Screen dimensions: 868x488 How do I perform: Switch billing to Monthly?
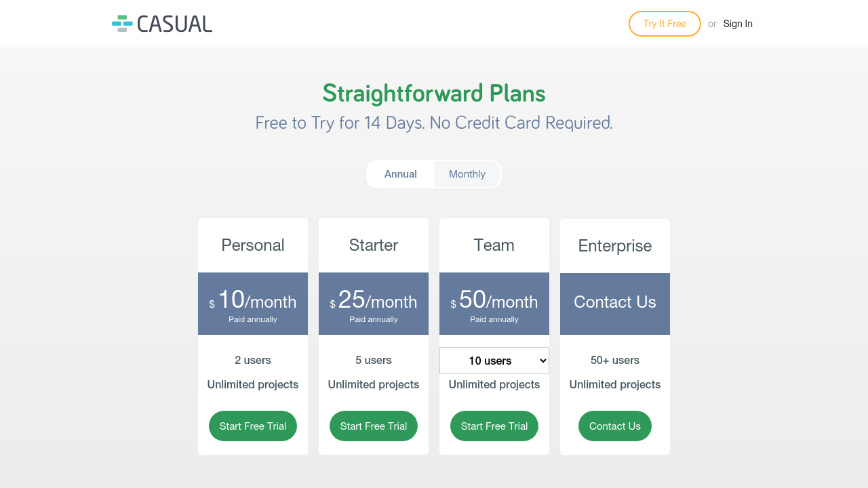pos(467,174)
